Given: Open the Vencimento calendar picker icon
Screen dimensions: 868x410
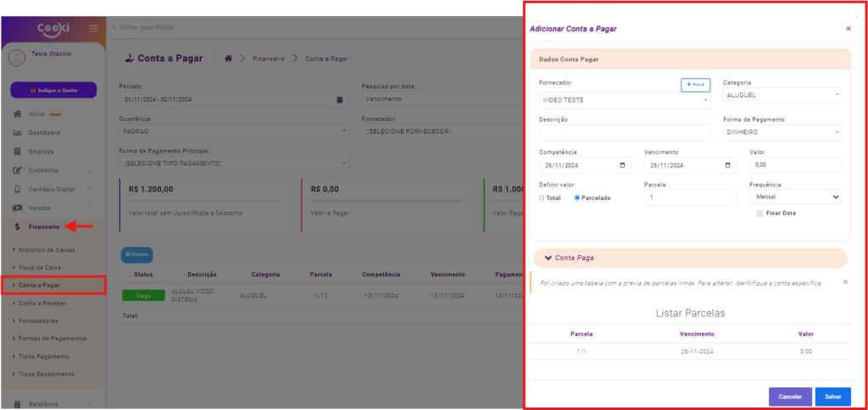Looking at the screenshot, I should click(728, 165).
